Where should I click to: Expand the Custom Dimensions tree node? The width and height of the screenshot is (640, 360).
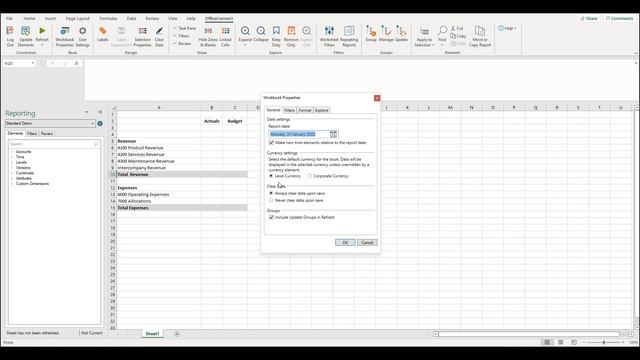(x=12, y=184)
